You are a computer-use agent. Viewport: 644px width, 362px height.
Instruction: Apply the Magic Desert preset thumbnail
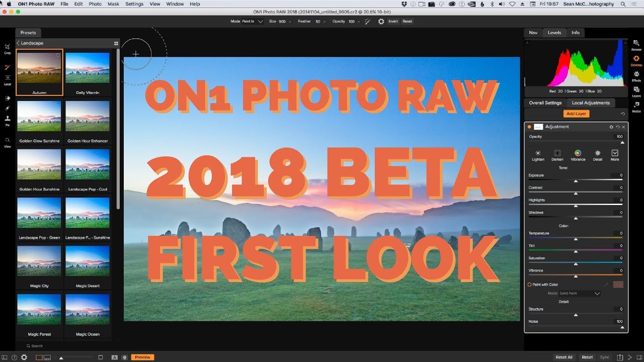point(88,261)
